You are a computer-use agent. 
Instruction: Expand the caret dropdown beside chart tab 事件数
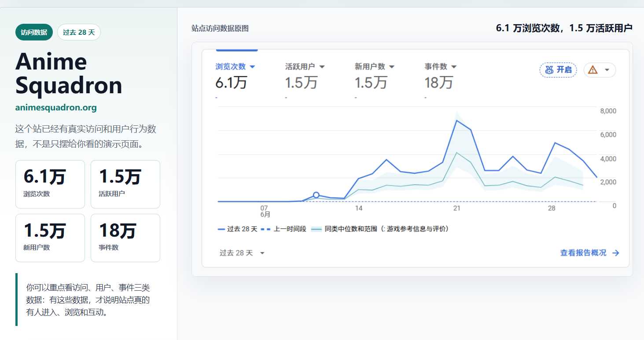(x=454, y=67)
